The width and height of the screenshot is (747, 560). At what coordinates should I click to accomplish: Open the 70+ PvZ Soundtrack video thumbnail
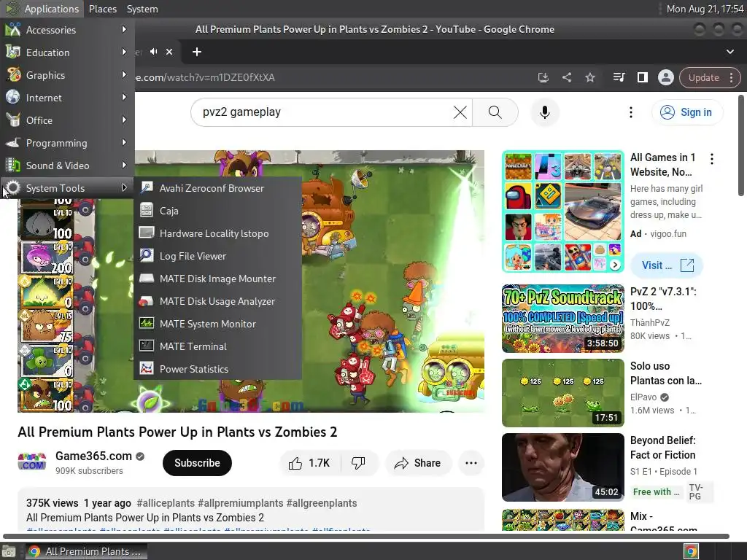pyautogui.click(x=562, y=318)
